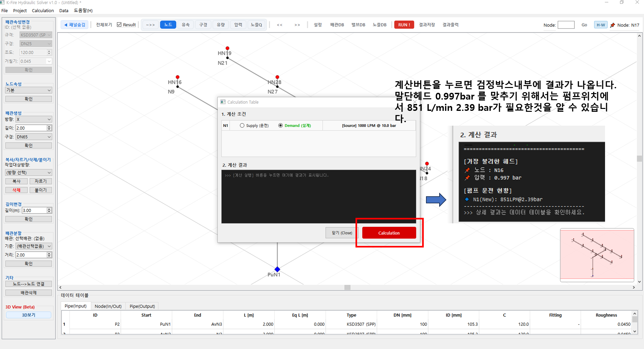Viewport: 644px width, 349px height.
Task: Expand the 방향 X dropdown
Action: pyautogui.click(x=33, y=119)
